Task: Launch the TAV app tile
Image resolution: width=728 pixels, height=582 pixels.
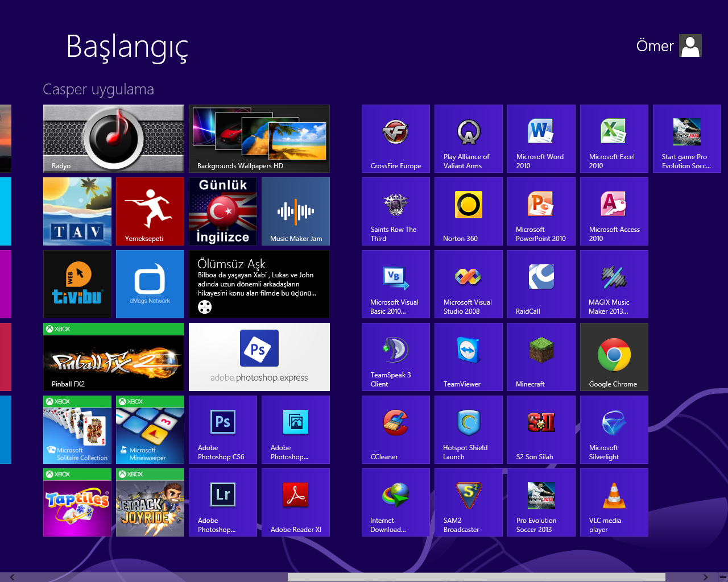Action: pyautogui.click(x=77, y=211)
